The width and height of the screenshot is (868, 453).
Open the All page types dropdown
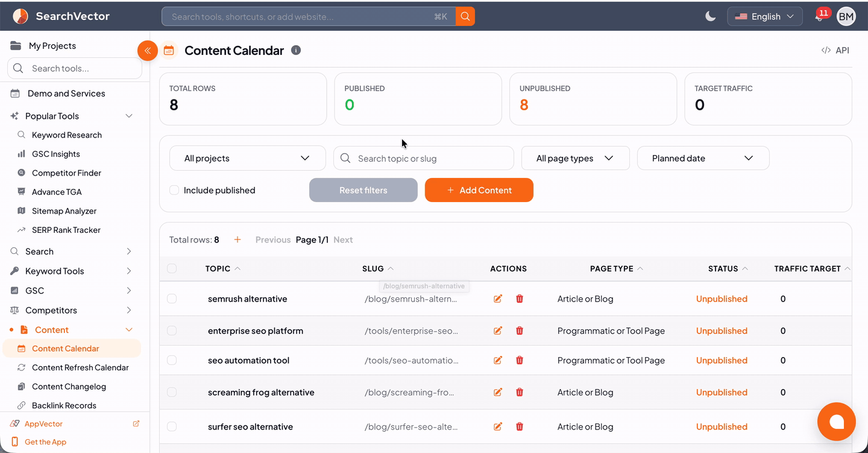[576, 158]
